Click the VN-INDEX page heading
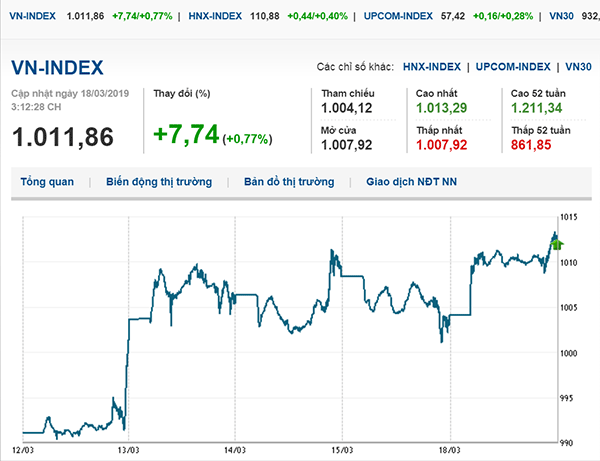This screenshot has height=461, width=600. point(57,68)
